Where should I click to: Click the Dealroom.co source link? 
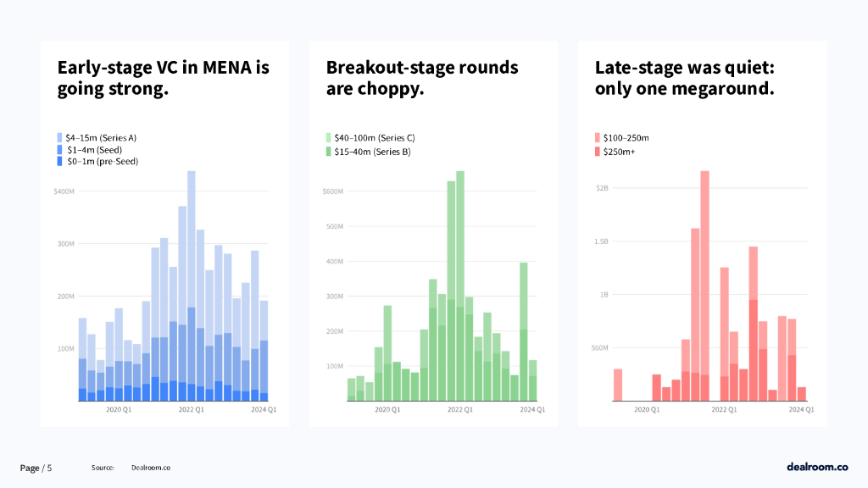(151, 468)
